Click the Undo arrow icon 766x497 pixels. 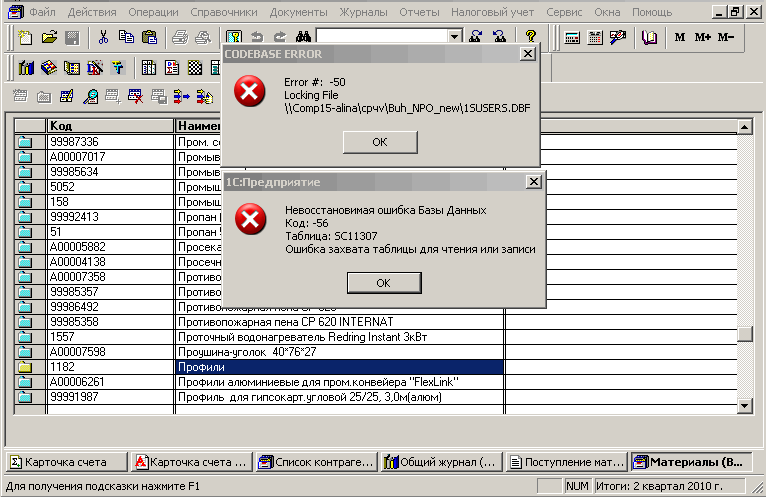(257, 37)
